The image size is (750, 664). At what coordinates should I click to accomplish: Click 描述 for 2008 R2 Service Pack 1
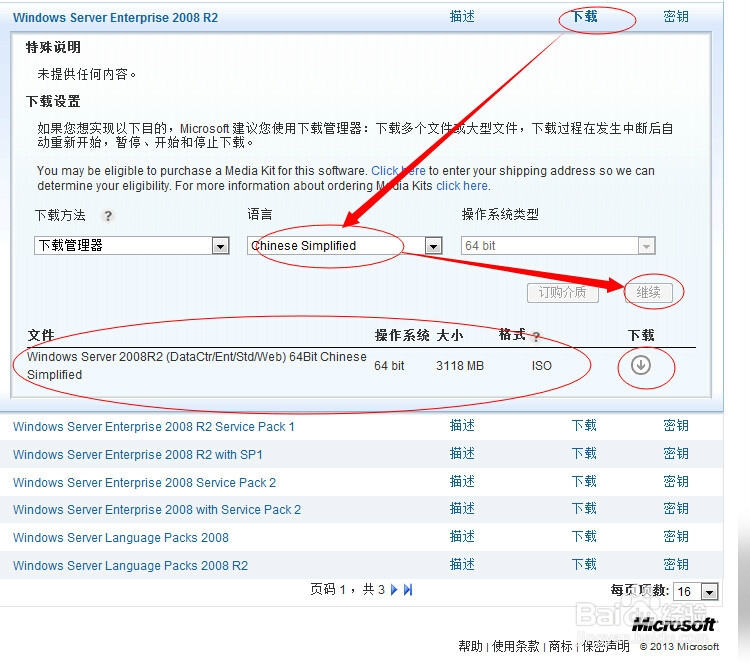pos(462,426)
